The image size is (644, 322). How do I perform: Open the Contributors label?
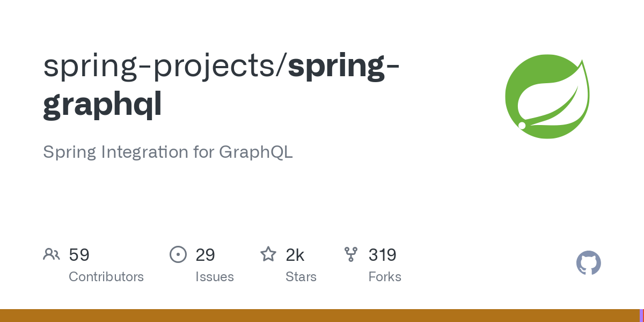[x=106, y=277]
